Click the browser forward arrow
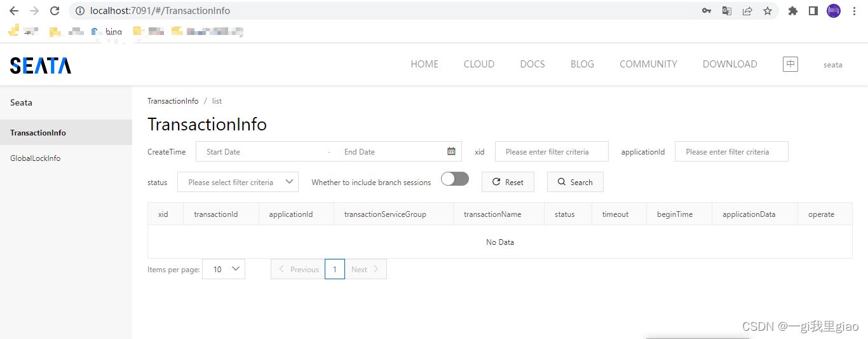868x339 pixels. click(34, 11)
